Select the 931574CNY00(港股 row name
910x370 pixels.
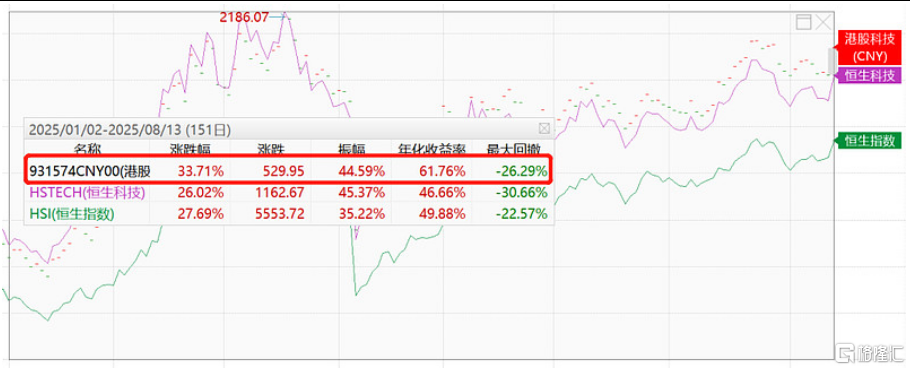90,171
